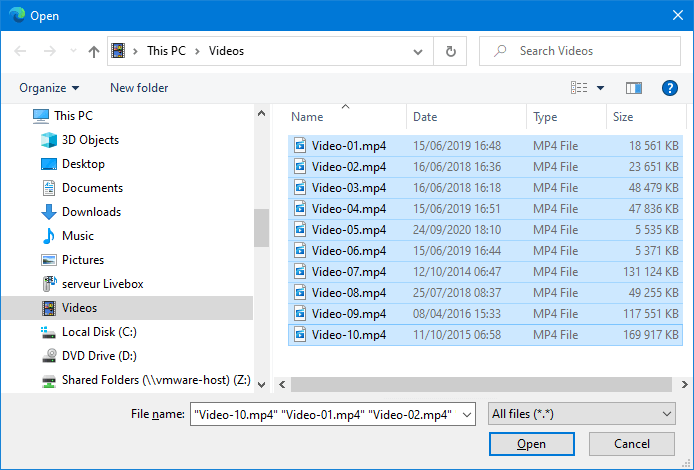The width and height of the screenshot is (694, 470).
Task: Show the preview pane
Action: 634,88
